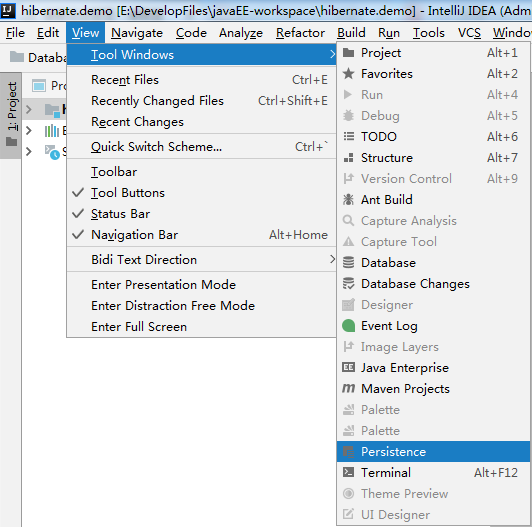Click the TODO list icon
The width and height of the screenshot is (532, 527).
[348, 136]
